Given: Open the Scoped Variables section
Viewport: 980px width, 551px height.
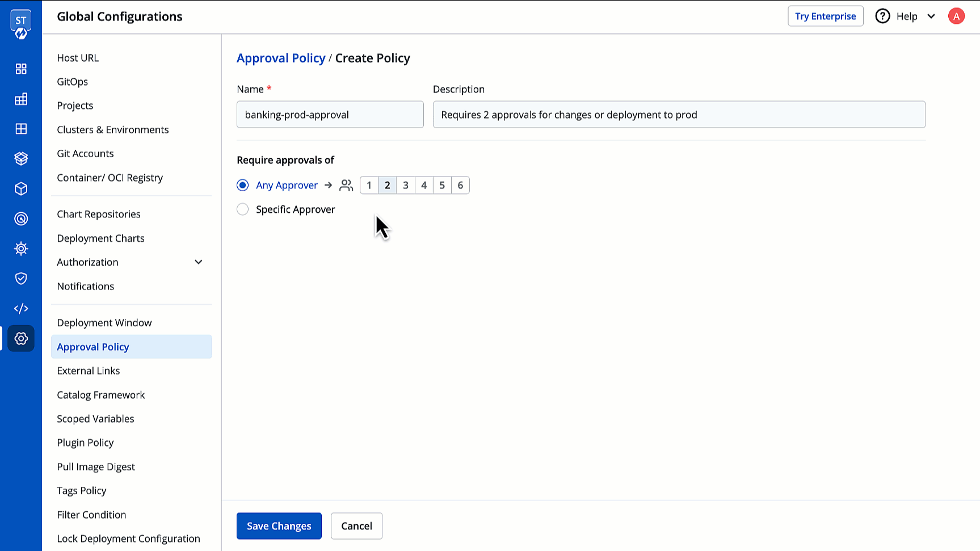Looking at the screenshot, I should [95, 418].
